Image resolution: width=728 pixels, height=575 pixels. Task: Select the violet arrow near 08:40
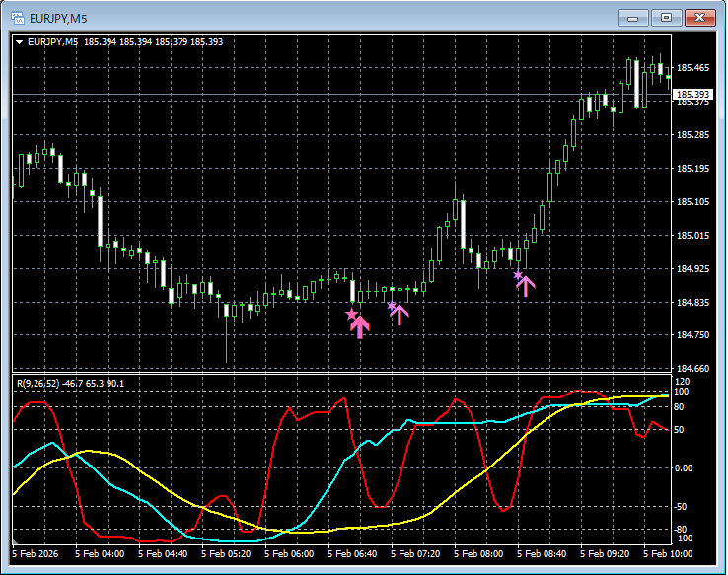tap(526, 286)
